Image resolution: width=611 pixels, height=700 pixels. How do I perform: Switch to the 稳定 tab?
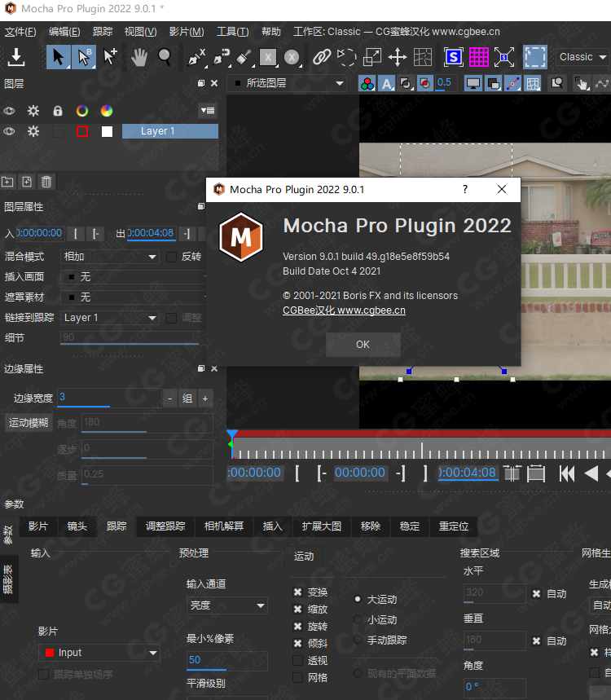pos(409,526)
